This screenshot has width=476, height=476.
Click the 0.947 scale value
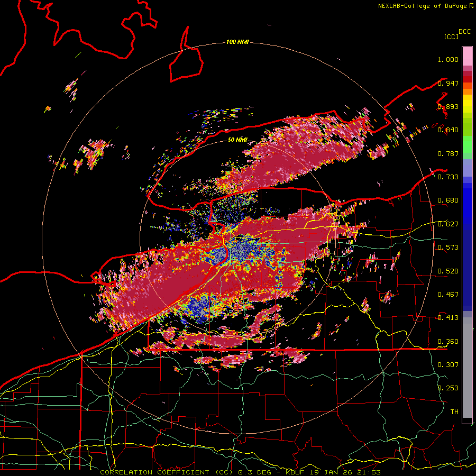coord(448,83)
